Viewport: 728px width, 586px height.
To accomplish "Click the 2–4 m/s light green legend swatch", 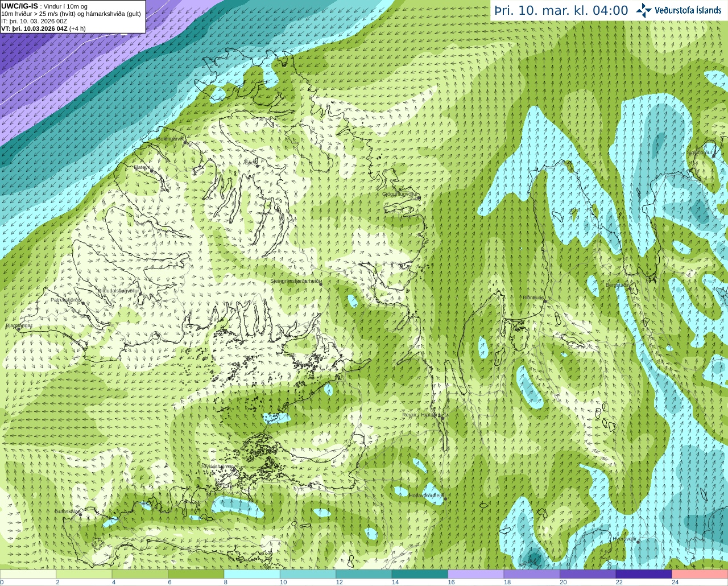I will tap(84, 574).
